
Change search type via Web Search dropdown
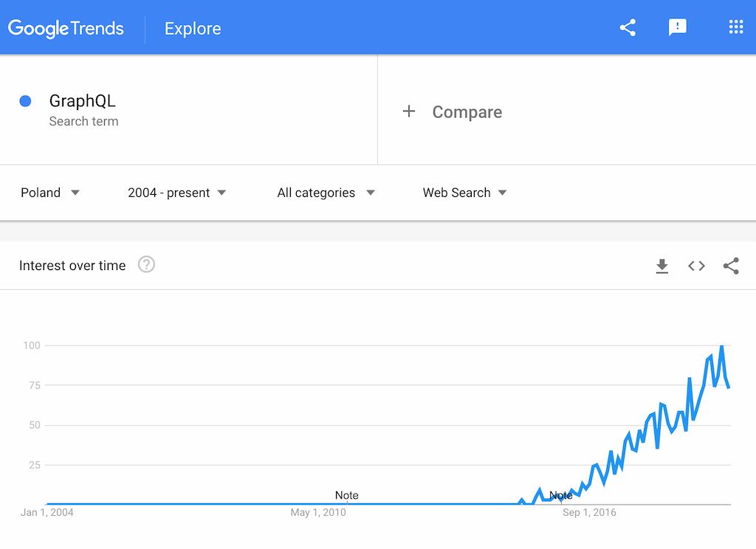pos(465,193)
